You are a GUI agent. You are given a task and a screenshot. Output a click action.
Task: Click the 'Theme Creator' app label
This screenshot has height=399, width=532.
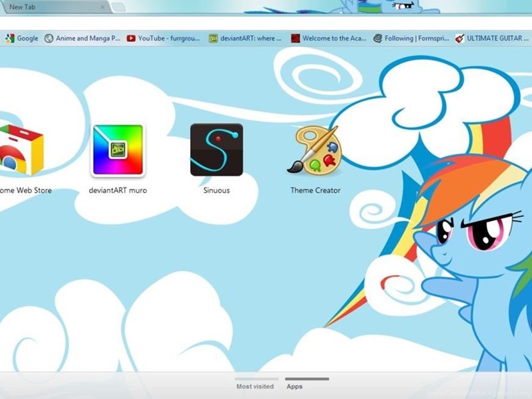[315, 190]
